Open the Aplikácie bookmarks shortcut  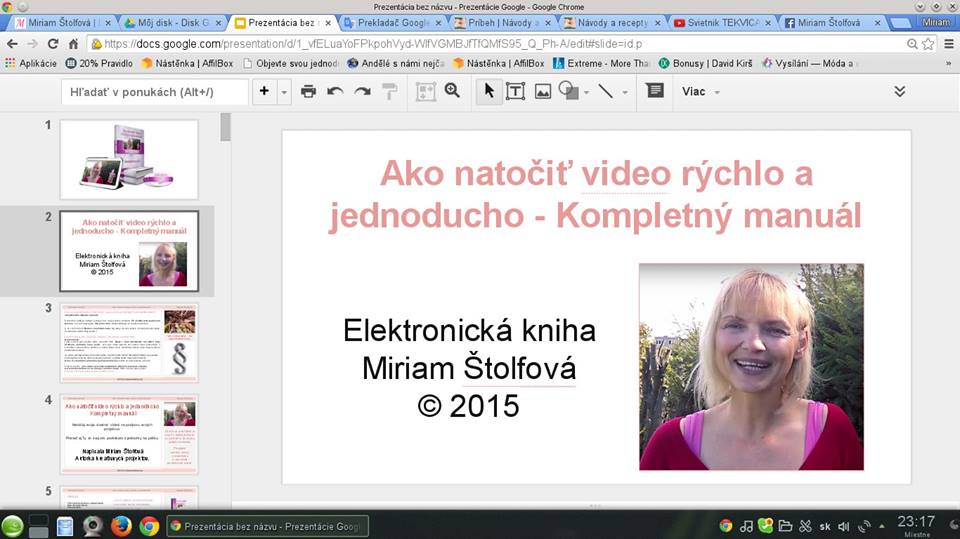31,63
